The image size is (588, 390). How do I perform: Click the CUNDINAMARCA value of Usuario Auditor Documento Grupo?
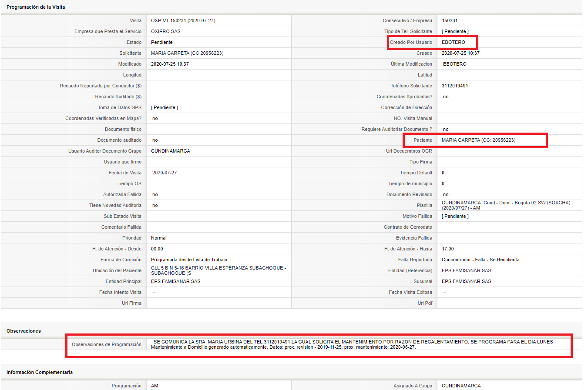coord(171,151)
